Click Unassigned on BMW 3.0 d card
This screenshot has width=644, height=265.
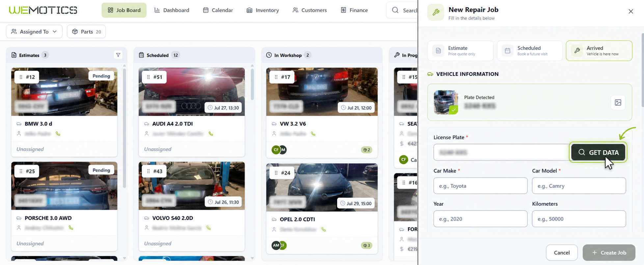pyautogui.click(x=30, y=149)
